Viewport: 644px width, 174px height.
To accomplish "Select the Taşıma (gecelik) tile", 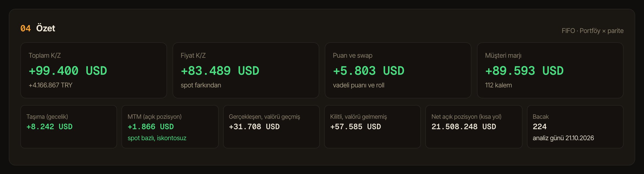I will pyautogui.click(x=69, y=127).
